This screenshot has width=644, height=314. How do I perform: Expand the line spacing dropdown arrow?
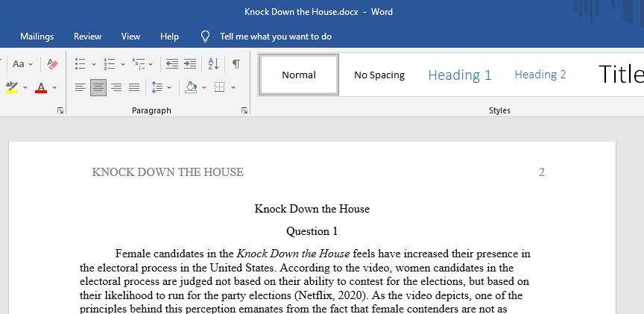click(x=169, y=87)
